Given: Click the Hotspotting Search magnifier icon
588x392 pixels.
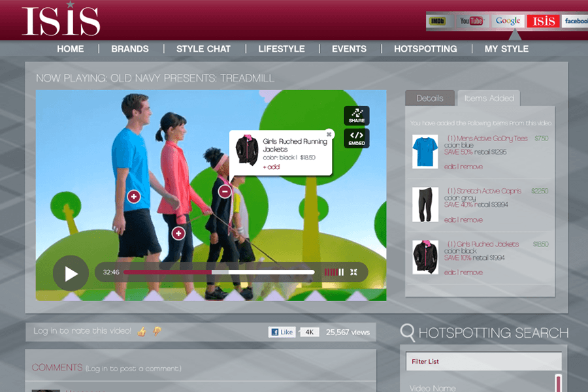Looking at the screenshot, I should click(x=407, y=333).
